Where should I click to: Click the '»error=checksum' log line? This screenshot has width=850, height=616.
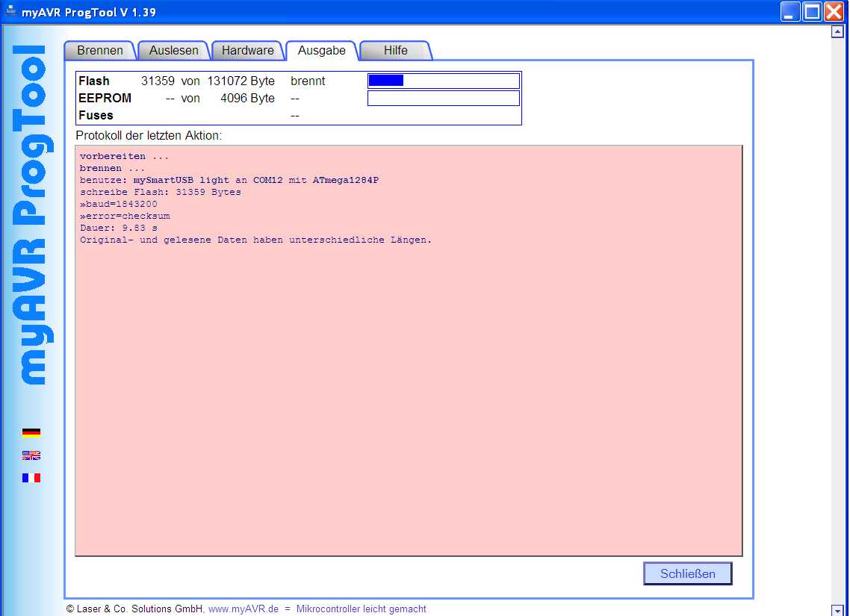125,216
